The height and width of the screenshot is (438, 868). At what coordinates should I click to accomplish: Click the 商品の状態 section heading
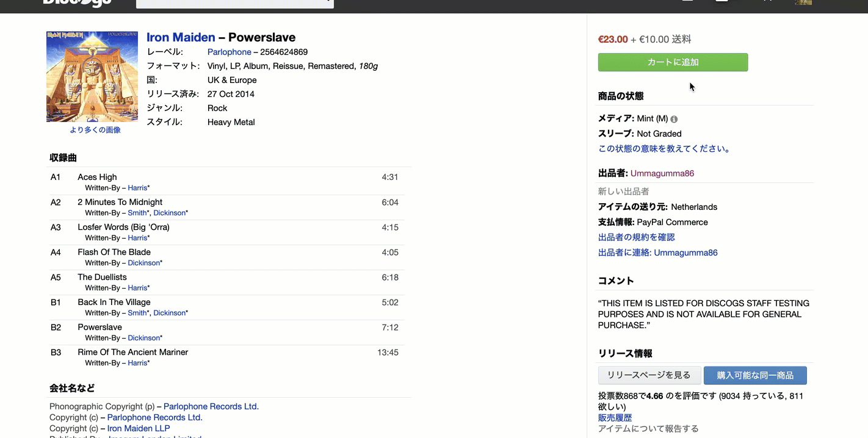[x=621, y=96]
